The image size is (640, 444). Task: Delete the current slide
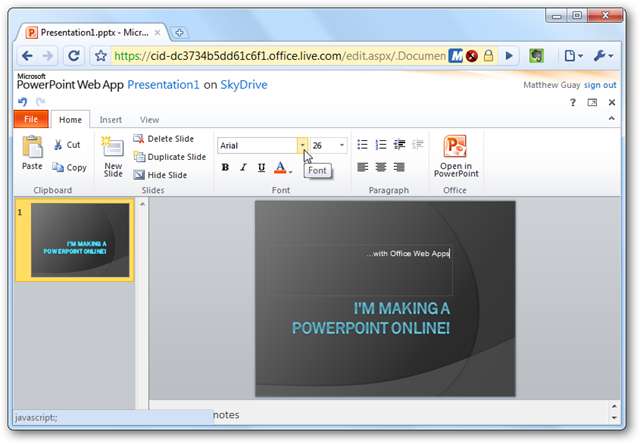(x=164, y=139)
